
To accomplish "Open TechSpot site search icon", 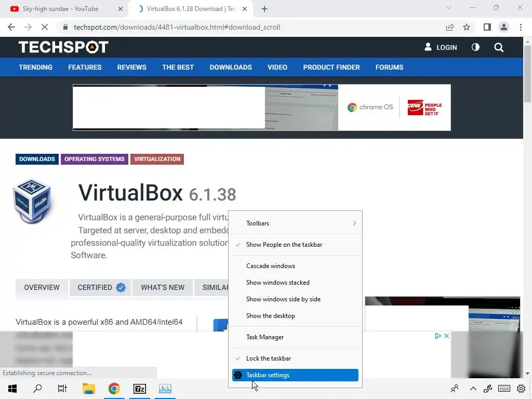I will coord(499,47).
